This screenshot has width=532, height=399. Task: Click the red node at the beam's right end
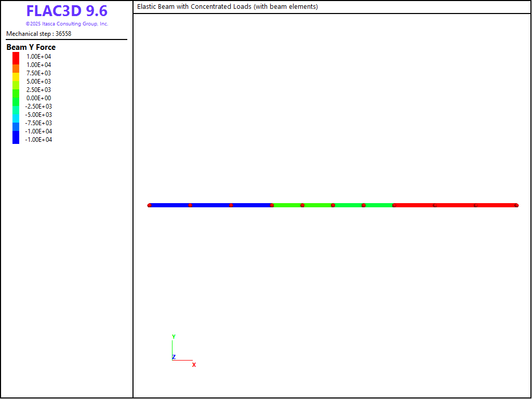516,205
